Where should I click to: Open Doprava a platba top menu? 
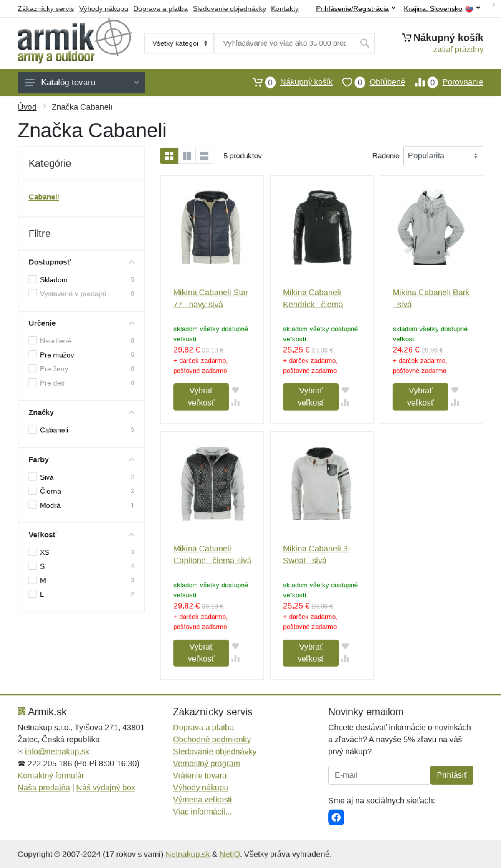[x=160, y=9]
